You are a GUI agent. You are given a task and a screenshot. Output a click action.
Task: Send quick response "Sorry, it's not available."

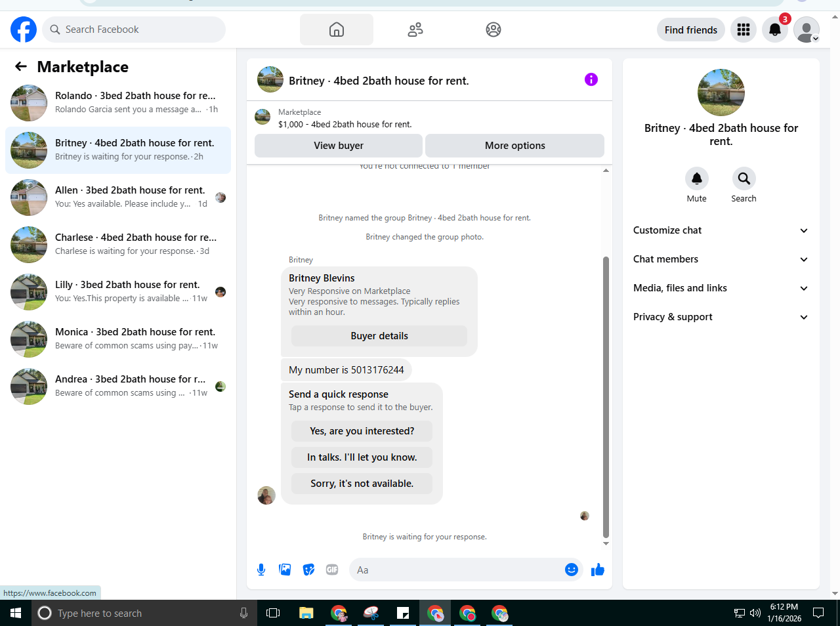[362, 484]
